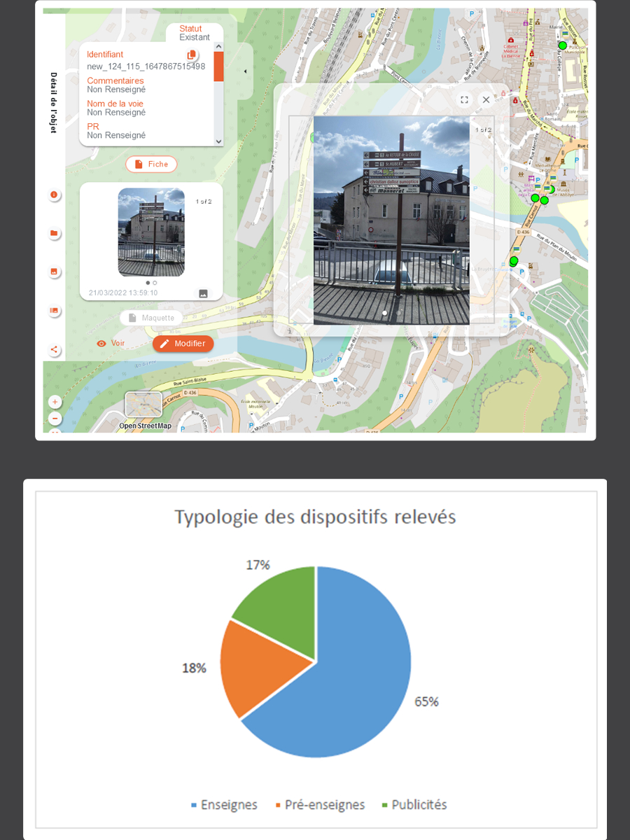
Task: Click the orange scrollbar in details panel
Action: (x=218, y=66)
